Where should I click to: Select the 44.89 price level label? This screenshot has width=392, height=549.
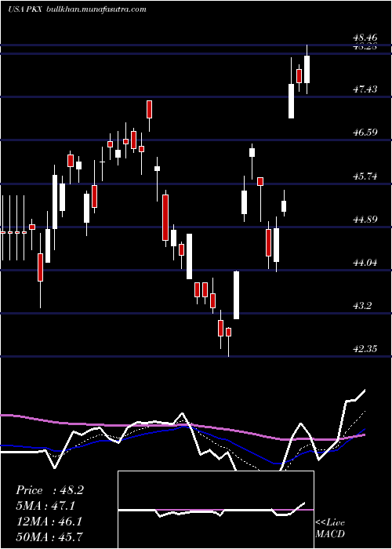click(x=365, y=220)
